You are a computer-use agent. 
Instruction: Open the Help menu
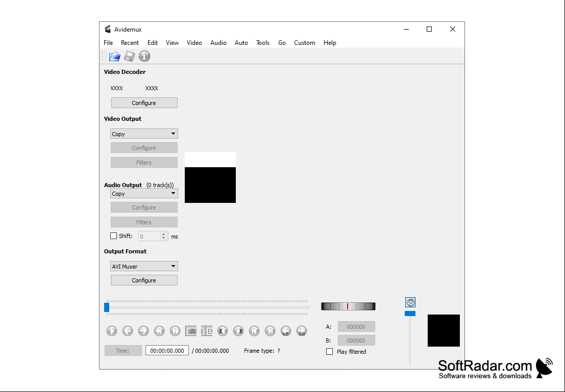click(330, 42)
